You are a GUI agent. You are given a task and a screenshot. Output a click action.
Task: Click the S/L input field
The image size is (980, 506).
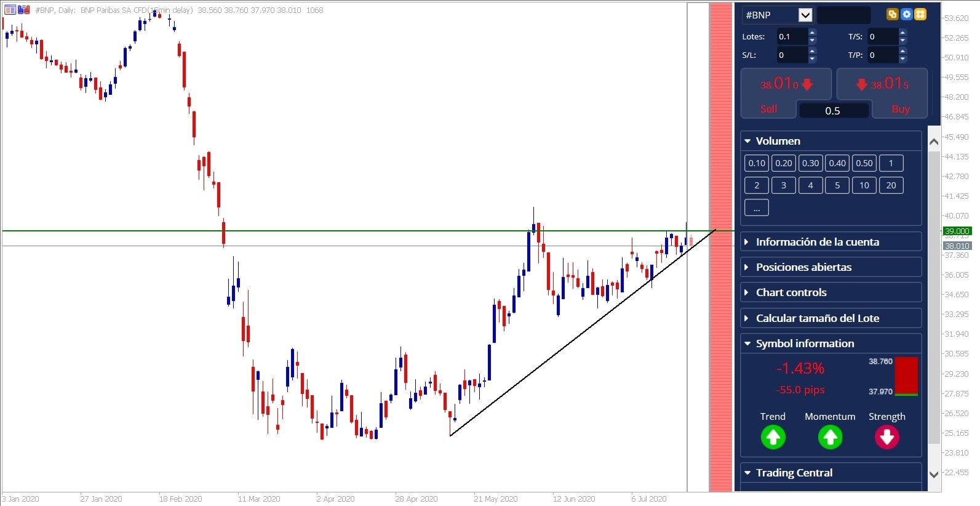click(792, 55)
